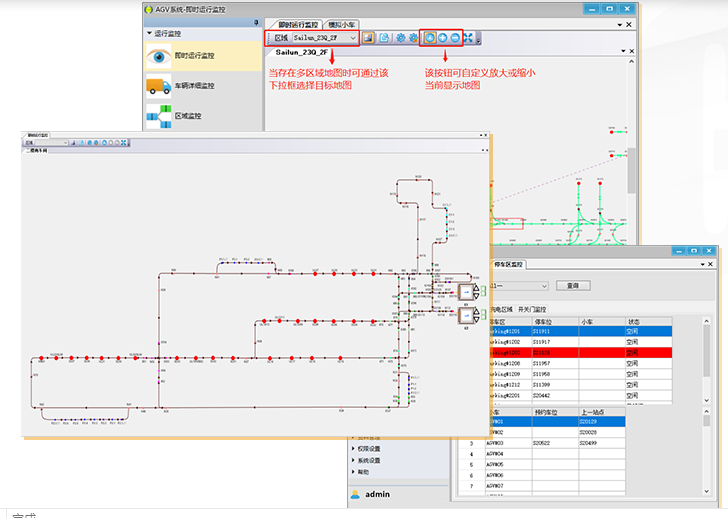Click the zoom out (minus) toolbar icon
The height and width of the screenshot is (518, 728).
pyautogui.click(x=455, y=38)
